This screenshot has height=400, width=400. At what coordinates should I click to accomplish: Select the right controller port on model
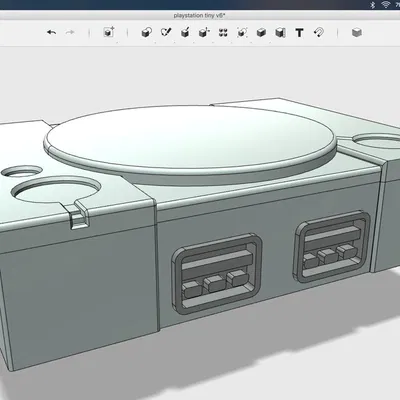point(332,246)
